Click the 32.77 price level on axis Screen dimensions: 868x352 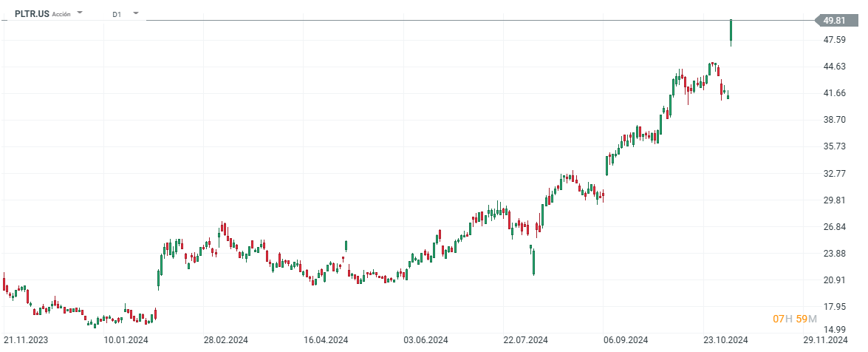[835, 173]
